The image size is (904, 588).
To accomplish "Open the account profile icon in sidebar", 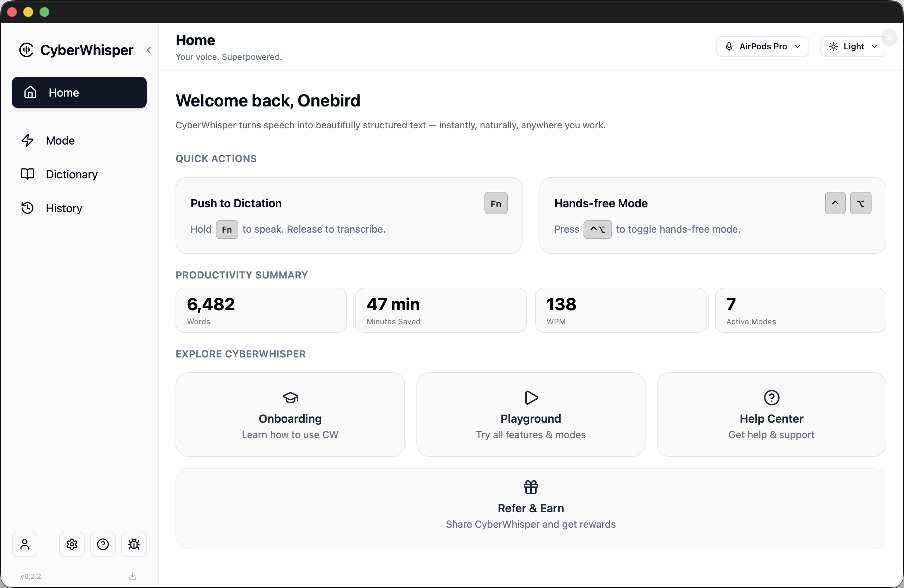I will 24,544.
